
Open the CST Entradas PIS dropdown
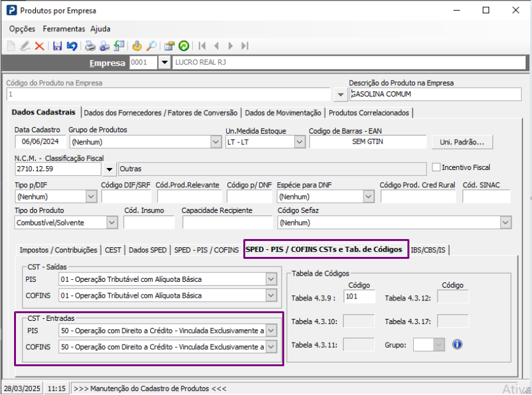coord(271,330)
